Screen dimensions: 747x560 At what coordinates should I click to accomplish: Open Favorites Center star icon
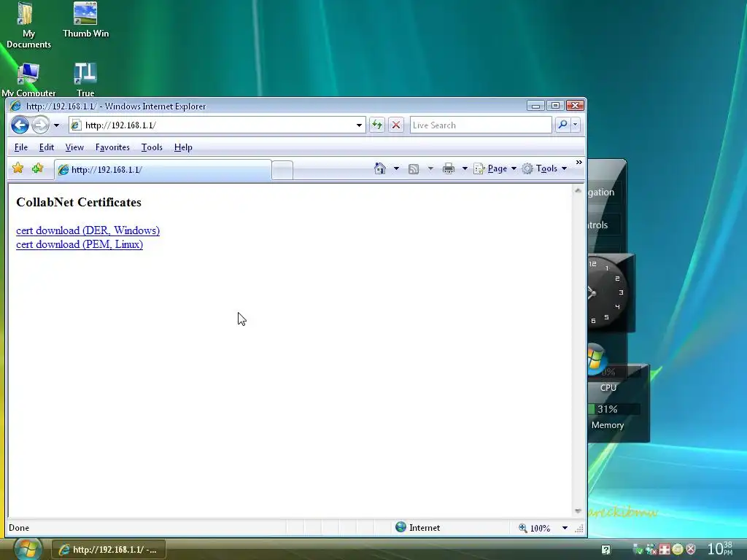tap(18, 168)
